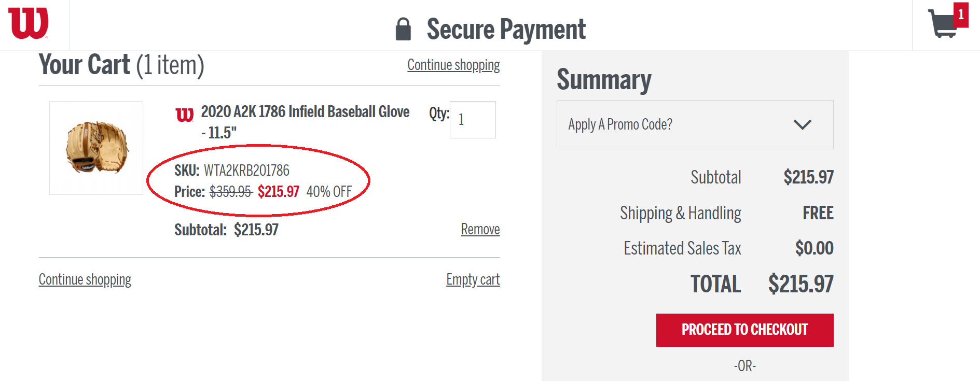Click the Wilson logo in header
Viewport: 980px width, 381px height.
(29, 23)
